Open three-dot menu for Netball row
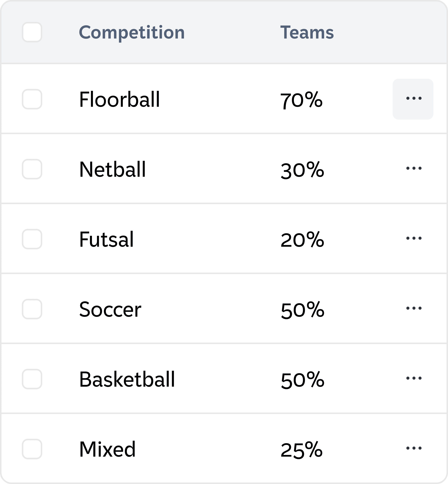The height and width of the screenshot is (484, 448). (x=414, y=168)
